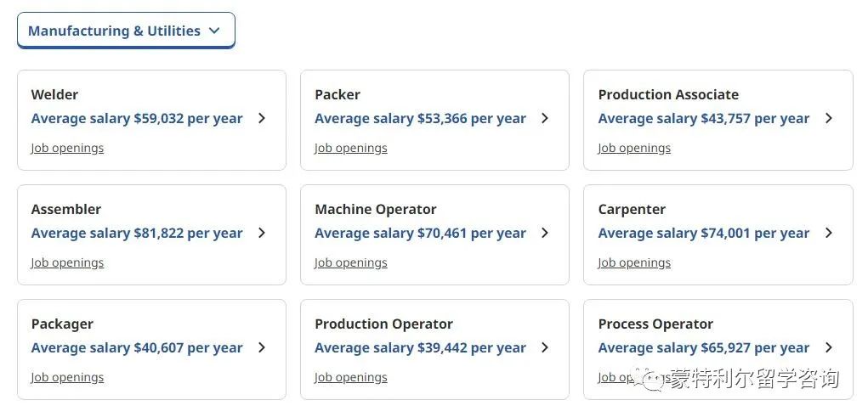Click the arrow on the Assembler card
This screenshot has height=417, width=868.
click(262, 233)
